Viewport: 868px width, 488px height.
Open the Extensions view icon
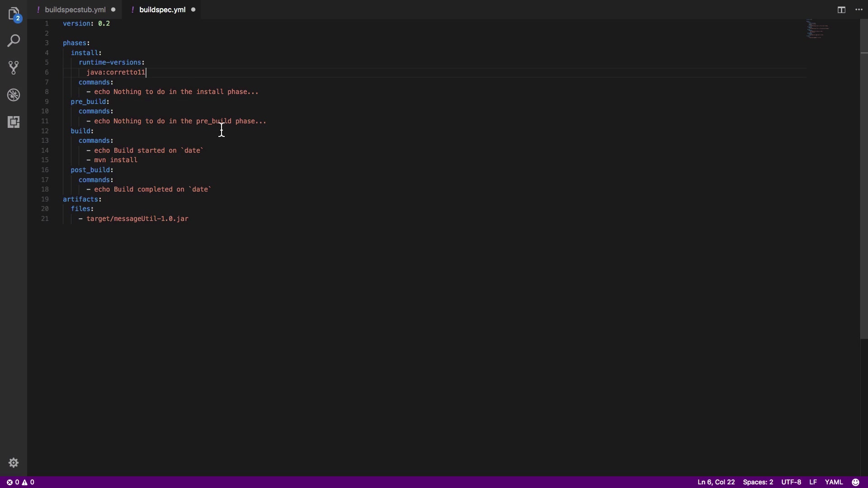[x=14, y=122]
